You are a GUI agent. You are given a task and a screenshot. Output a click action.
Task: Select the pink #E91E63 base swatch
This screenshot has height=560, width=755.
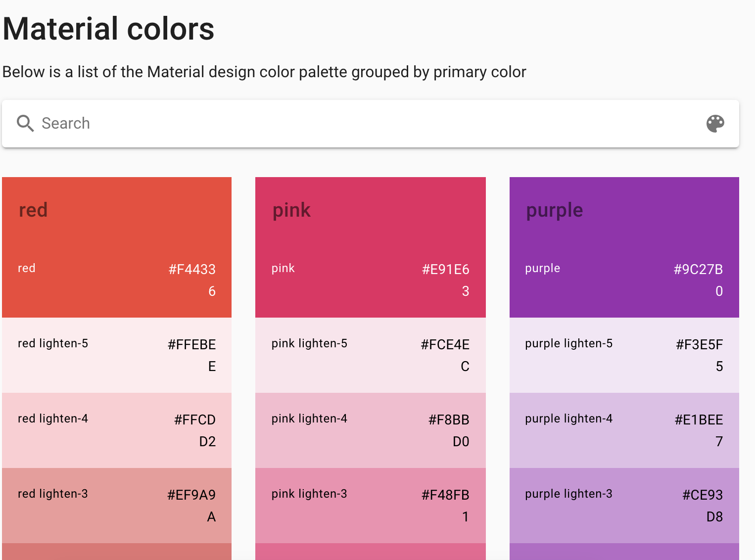click(371, 280)
